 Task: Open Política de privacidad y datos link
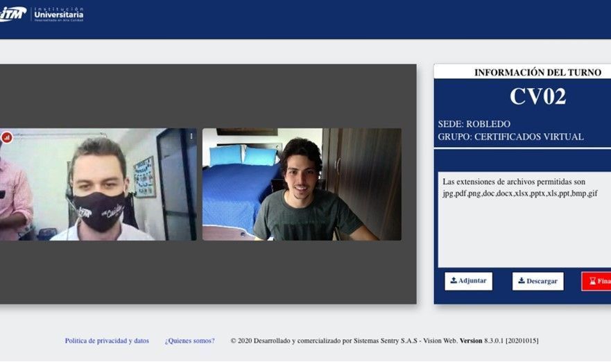(107, 340)
